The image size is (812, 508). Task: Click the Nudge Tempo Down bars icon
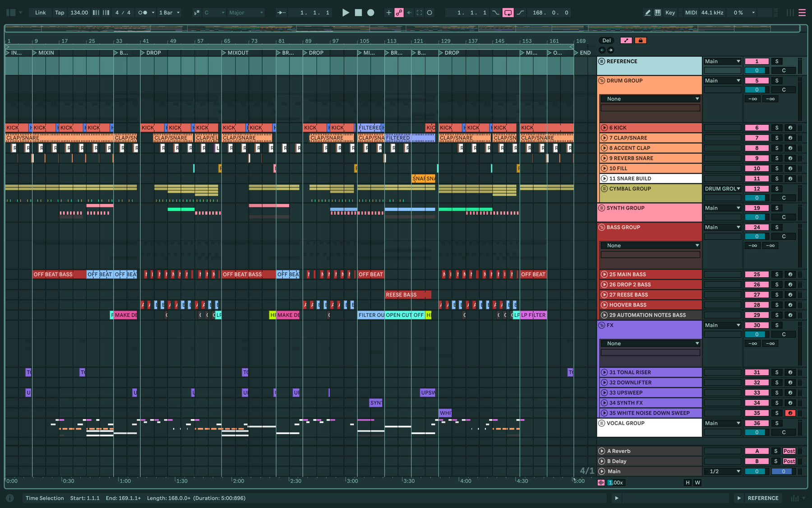click(x=96, y=13)
